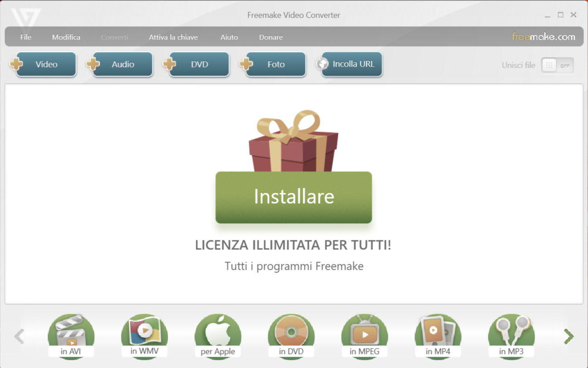This screenshot has width=588, height=368.
Task: Show next formats with right arrow
Action: (569, 336)
